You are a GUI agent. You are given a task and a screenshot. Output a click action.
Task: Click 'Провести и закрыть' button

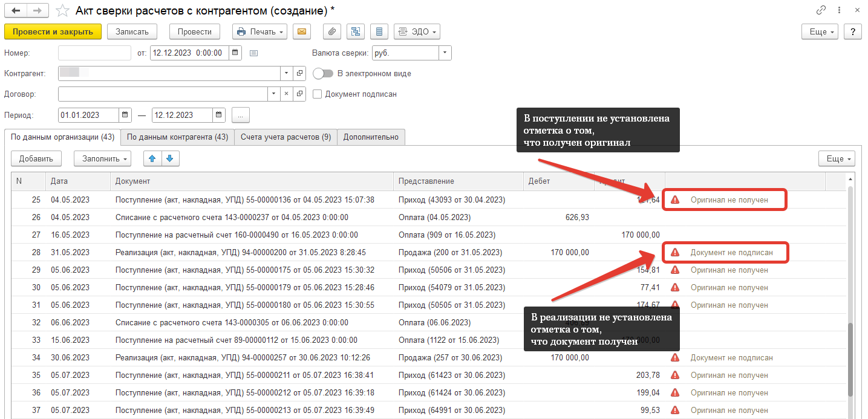coord(53,31)
